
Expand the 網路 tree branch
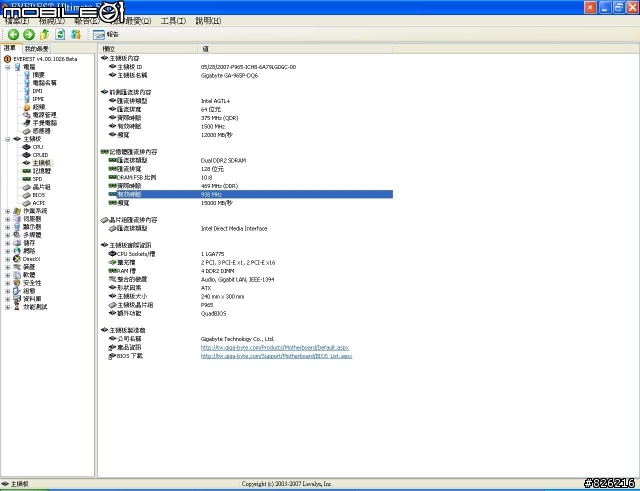[8, 251]
